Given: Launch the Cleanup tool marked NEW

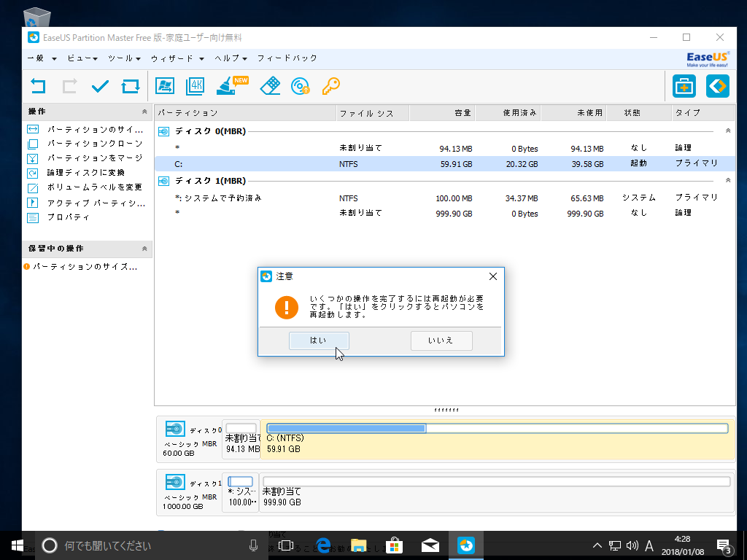Looking at the screenshot, I should (x=232, y=86).
